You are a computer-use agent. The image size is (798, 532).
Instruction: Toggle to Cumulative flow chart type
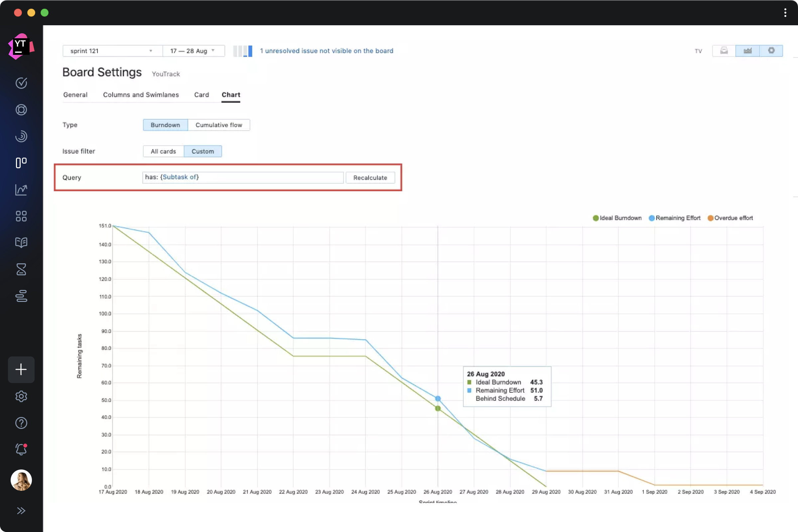click(218, 125)
